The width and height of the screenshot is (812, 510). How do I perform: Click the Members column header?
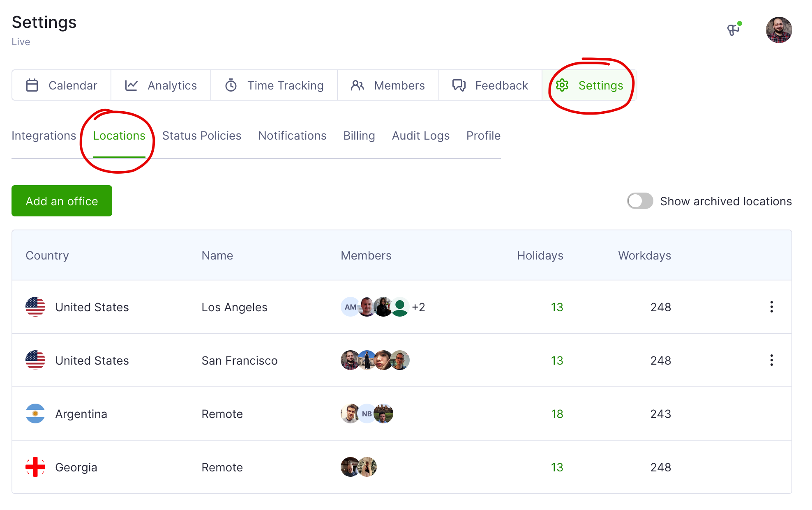366,255
